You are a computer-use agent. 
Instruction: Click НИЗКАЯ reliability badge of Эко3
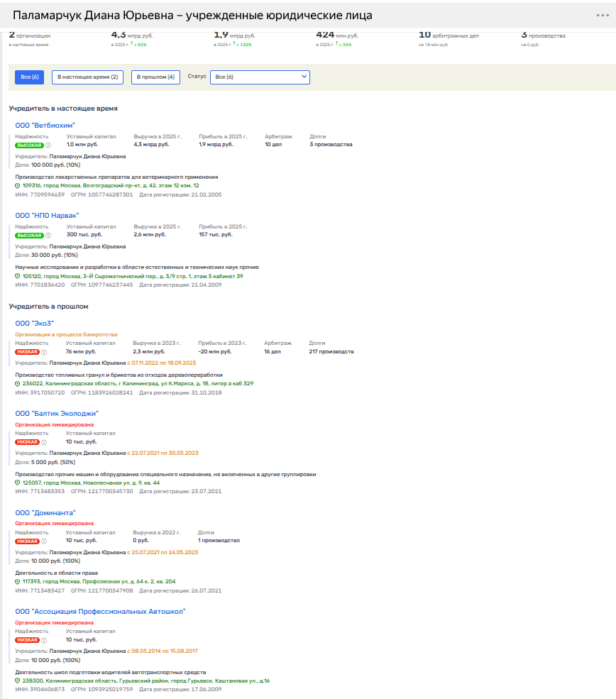27,352
